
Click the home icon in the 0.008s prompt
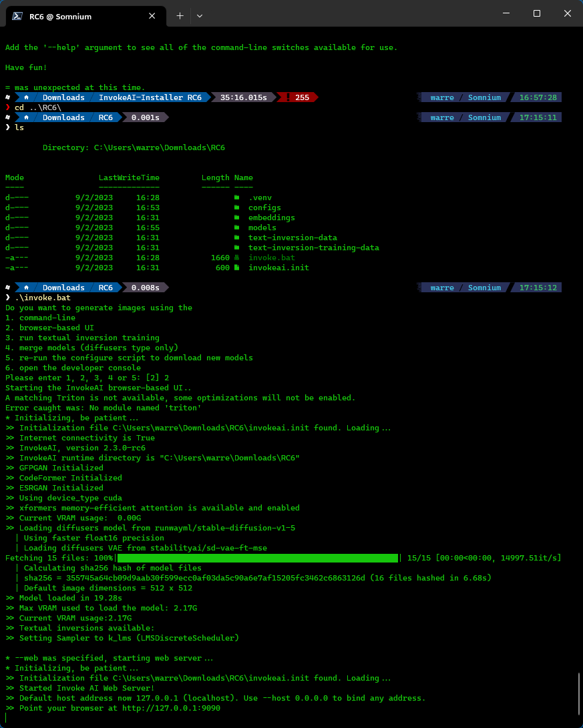pyautogui.click(x=27, y=288)
